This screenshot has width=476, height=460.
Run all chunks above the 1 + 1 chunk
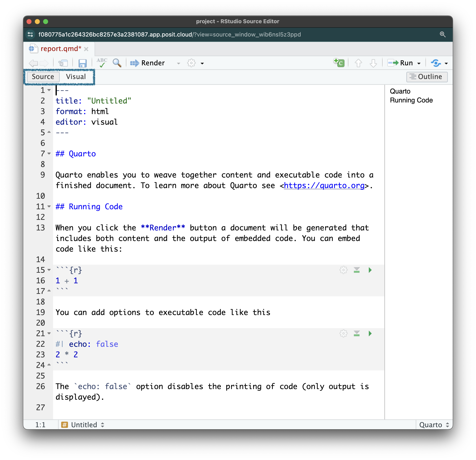[357, 270]
